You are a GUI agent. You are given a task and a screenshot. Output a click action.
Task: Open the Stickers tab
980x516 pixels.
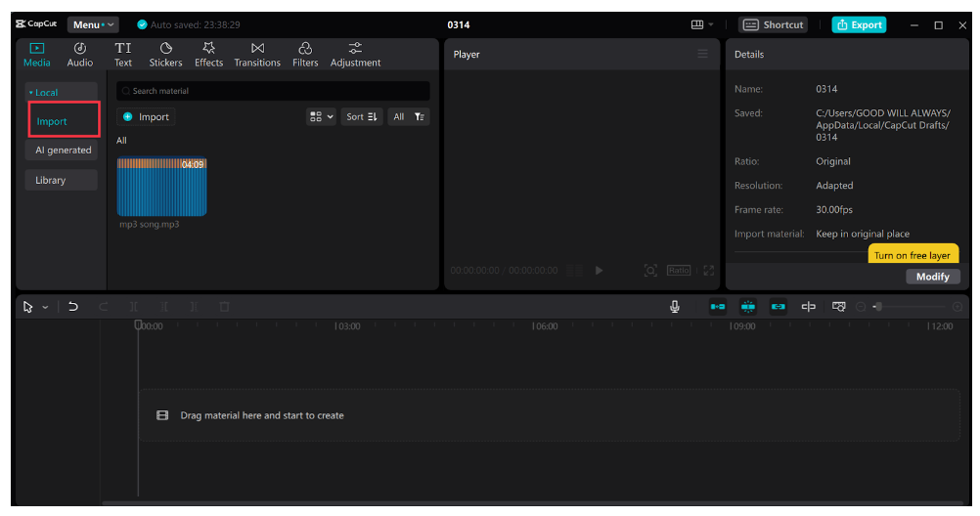[165, 55]
